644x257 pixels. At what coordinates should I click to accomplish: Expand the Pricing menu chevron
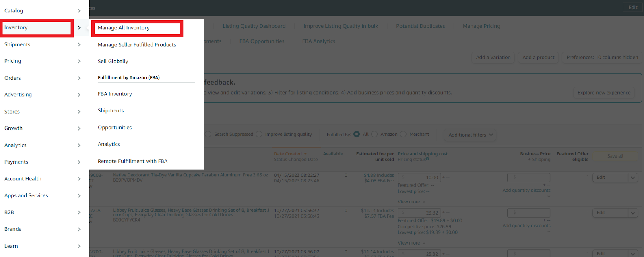[x=79, y=61]
